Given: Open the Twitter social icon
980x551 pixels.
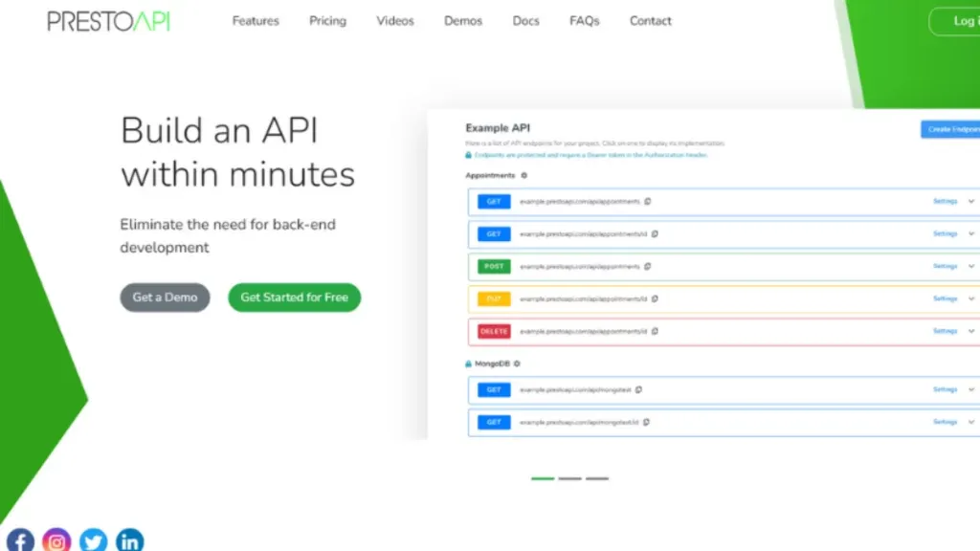Looking at the screenshot, I should click(x=93, y=541).
